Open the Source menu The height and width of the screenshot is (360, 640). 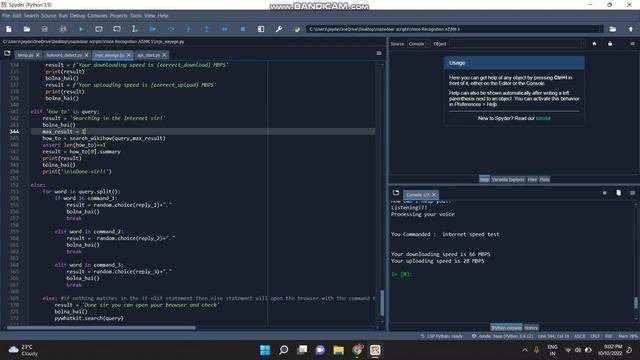tap(49, 16)
